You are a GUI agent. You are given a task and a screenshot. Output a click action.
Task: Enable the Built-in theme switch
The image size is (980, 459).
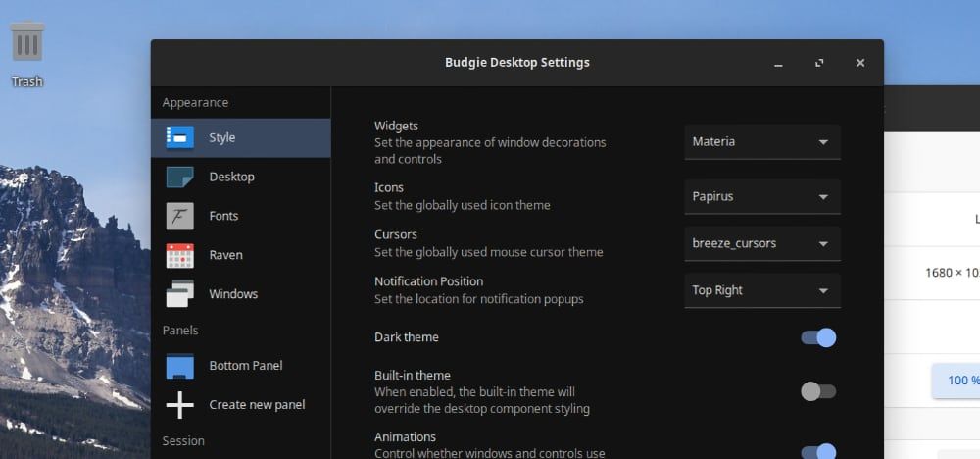818,391
